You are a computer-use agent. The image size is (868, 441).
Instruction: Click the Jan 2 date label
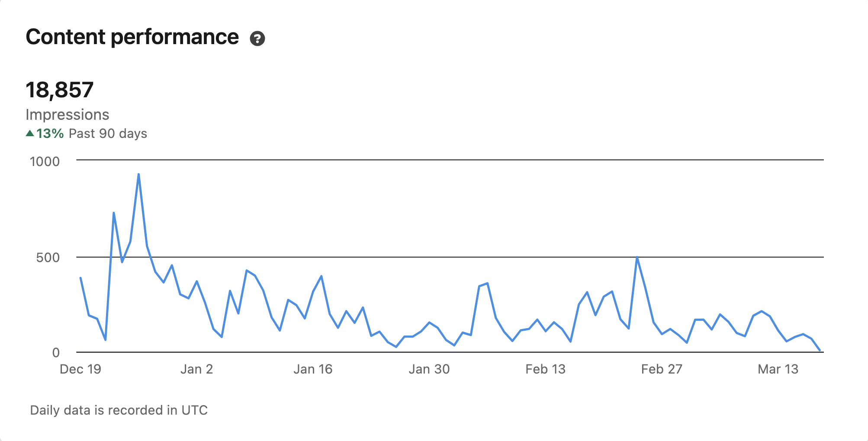pyautogui.click(x=196, y=369)
